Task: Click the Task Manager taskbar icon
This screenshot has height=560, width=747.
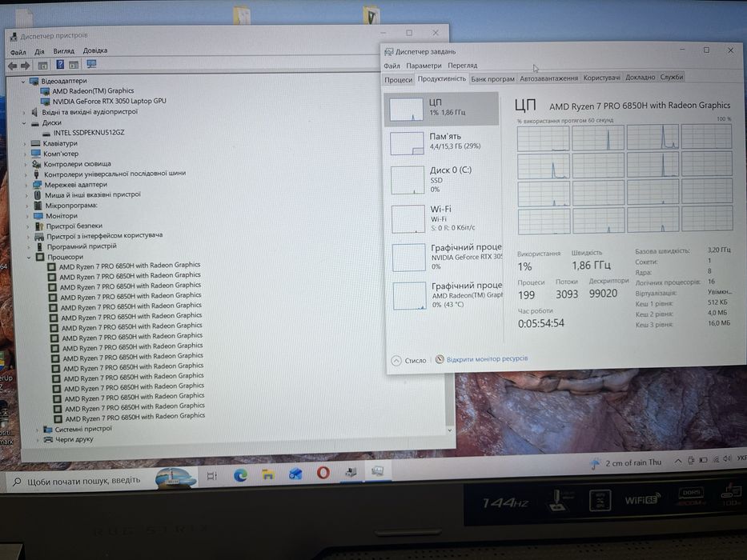Action: click(x=378, y=471)
